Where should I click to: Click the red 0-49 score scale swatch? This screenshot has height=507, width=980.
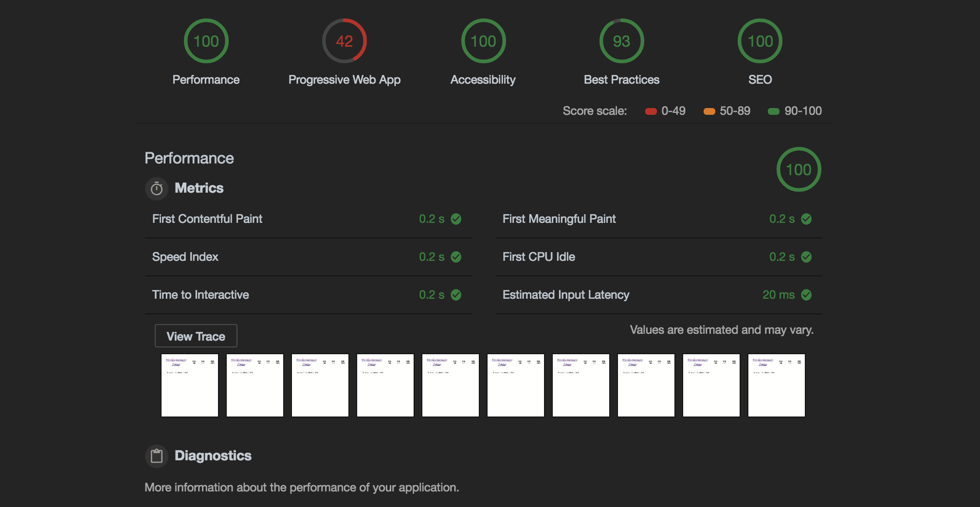pyautogui.click(x=651, y=111)
